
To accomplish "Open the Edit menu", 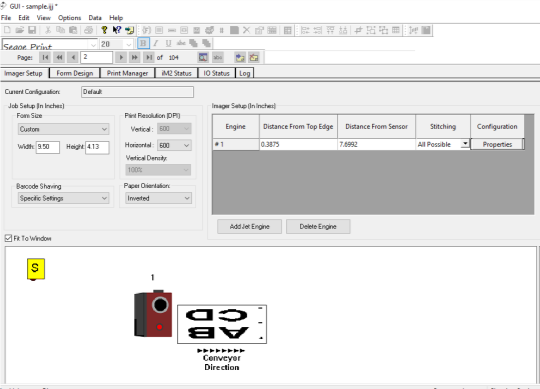I will click(24, 18).
